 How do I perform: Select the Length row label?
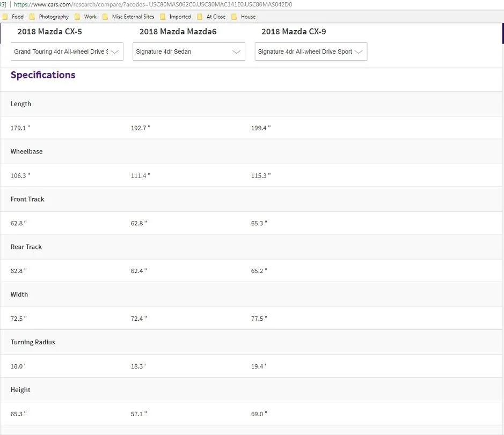(21, 104)
